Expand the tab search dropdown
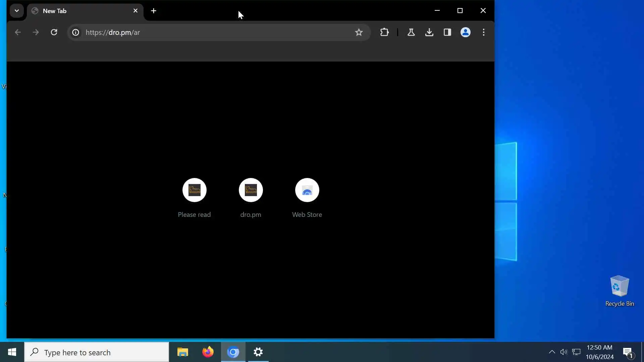Screen dimensions: 644x362 pos(16,11)
